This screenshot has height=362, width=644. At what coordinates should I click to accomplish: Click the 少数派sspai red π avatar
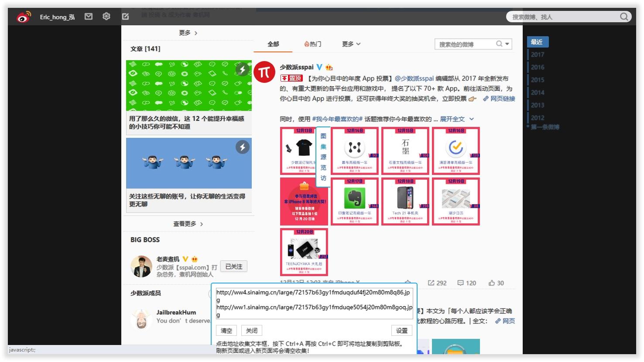[x=264, y=72]
